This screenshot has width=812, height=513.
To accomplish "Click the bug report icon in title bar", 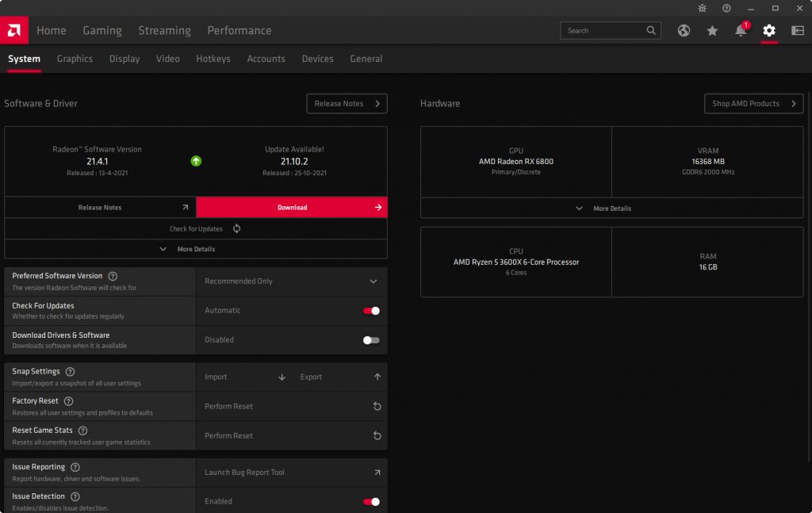I will tap(702, 8).
